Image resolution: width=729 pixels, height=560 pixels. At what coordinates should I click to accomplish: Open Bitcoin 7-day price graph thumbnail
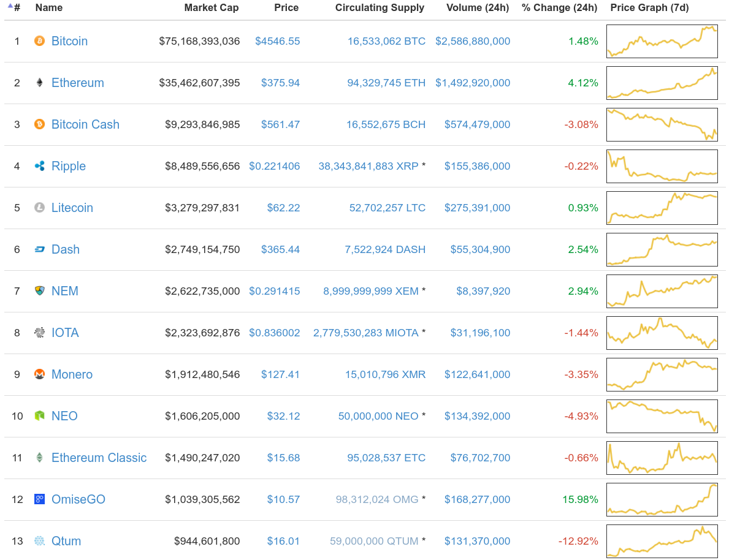pyautogui.click(x=662, y=42)
